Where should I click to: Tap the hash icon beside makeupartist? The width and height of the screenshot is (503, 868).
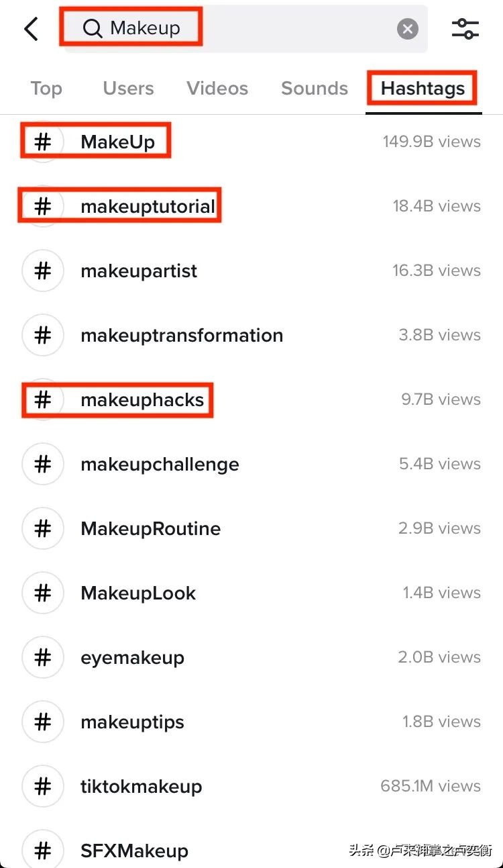(x=43, y=271)
